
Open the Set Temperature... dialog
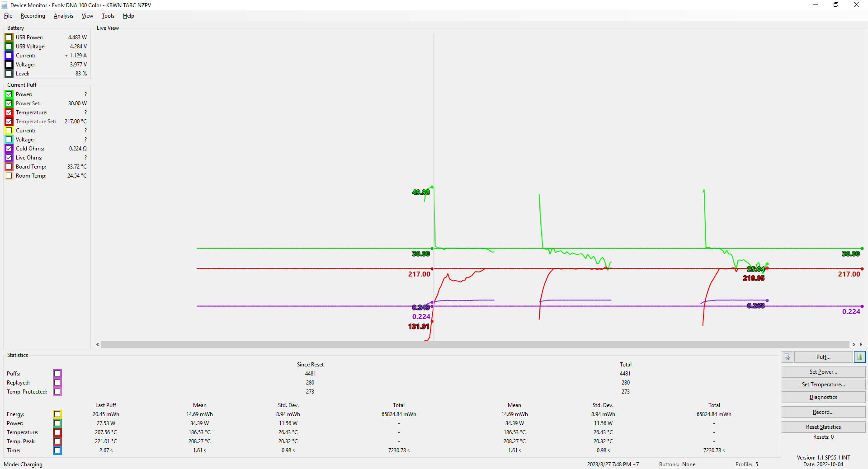823,385
